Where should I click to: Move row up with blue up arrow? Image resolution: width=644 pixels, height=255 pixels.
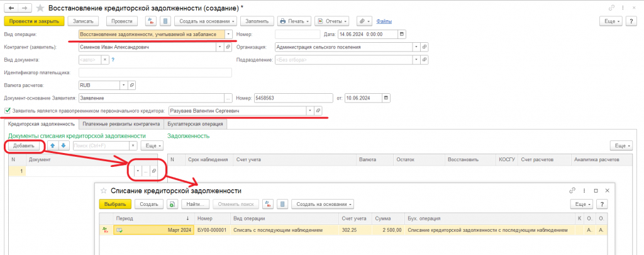pos(53,145)
